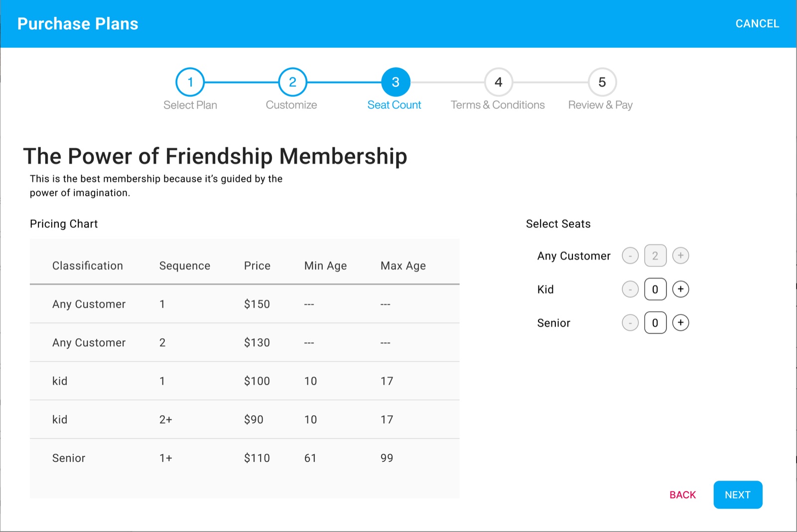Select step 3 circle, Seat Count
Image resolution: width=797 pixels, height=532 pixels.
coord(396,82)
